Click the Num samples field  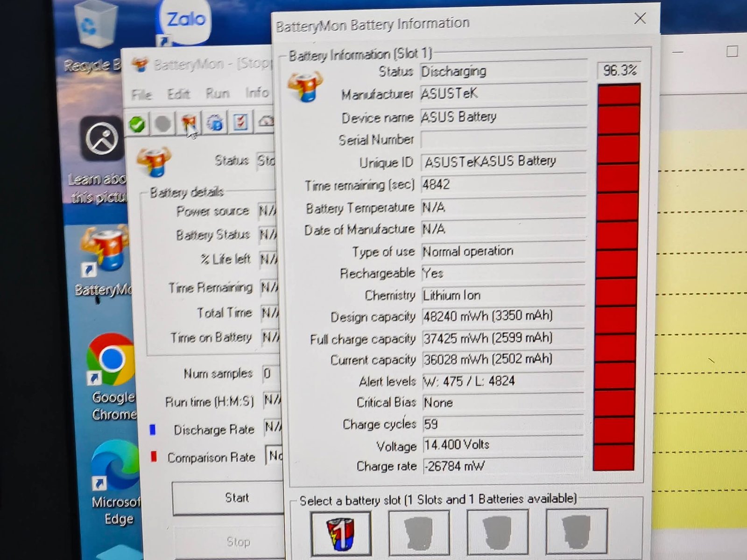271,373
